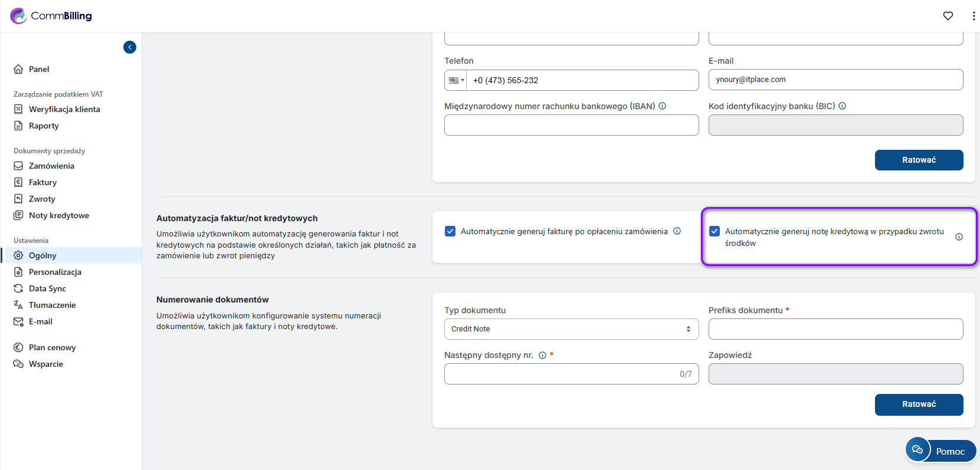Click the IBAN info icon

tap(663, 106)
